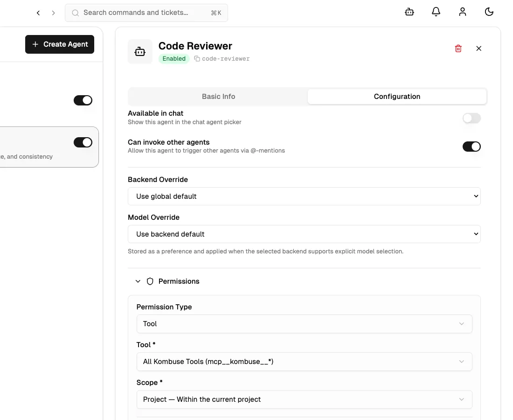Open the Tool dropdown showing All Kombuse Tools

coord(304,361)
